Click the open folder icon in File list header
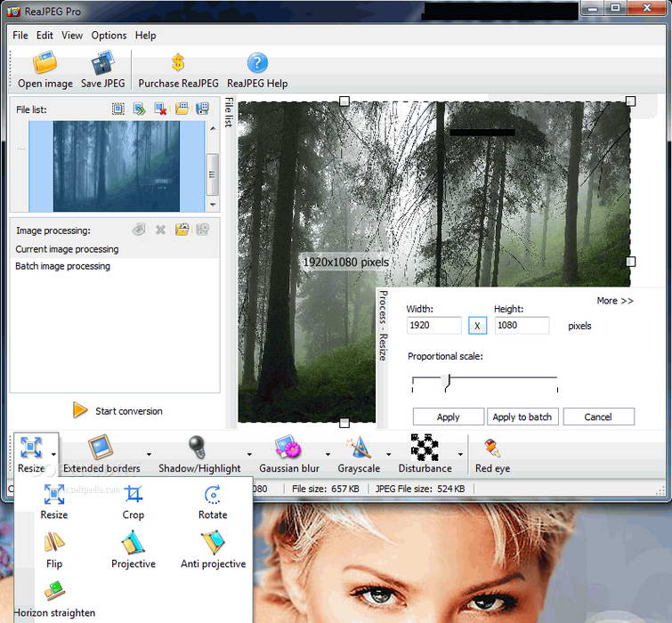Viewport: 672px width, 623px height. [182, 109]
